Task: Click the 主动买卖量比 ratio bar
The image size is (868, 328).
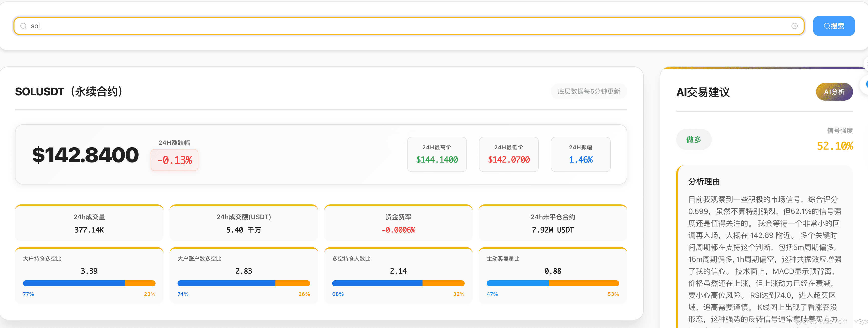Action: coord(553,283)
